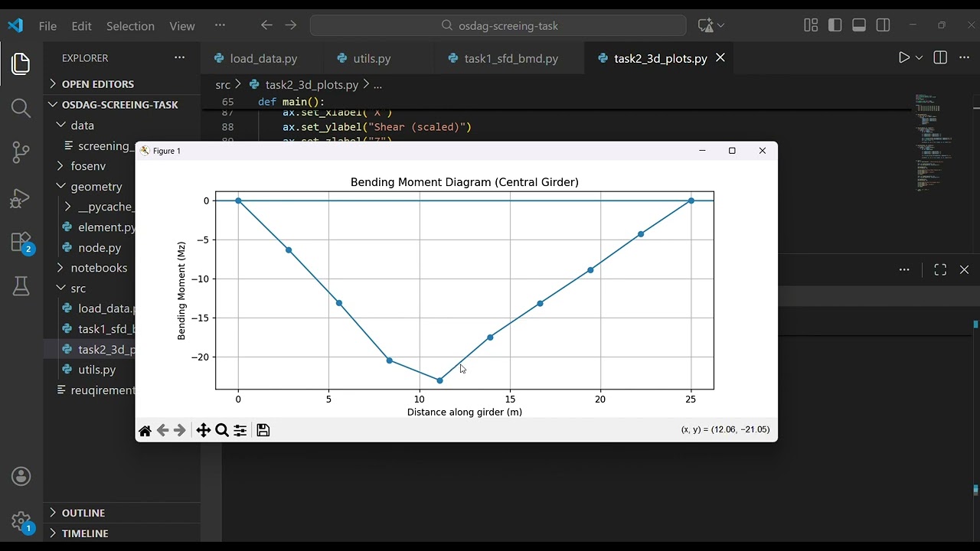Viewport: 980px width, 551px height.
Task: Click the back arrow in figure toolbar
Action: coord(162,431)
